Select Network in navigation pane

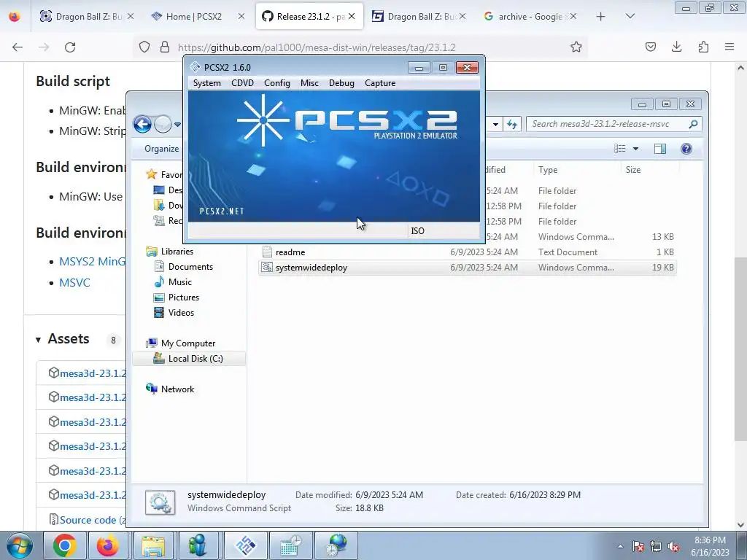(177, 389)
